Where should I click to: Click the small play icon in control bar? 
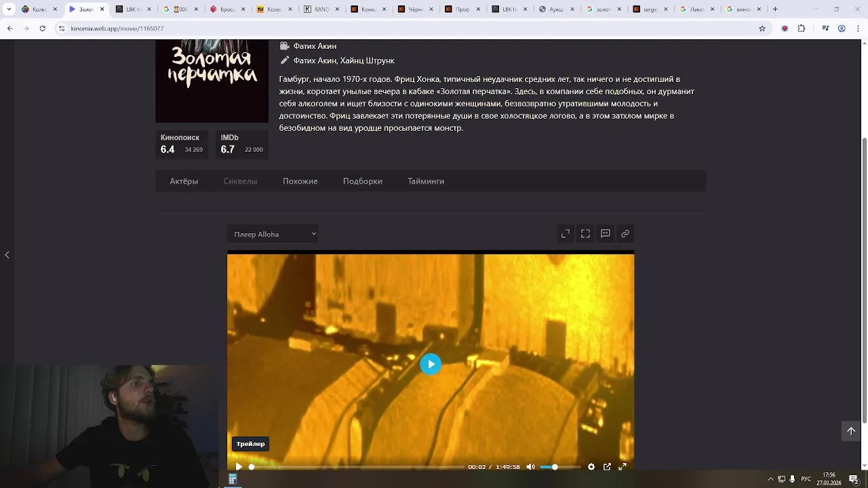point(239,467)
